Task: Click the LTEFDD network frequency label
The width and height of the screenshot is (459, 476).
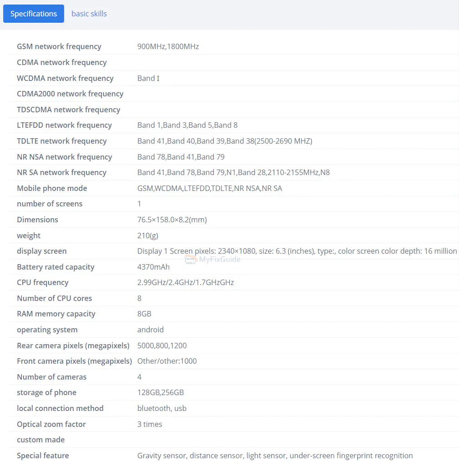Action: coord(65,125)
